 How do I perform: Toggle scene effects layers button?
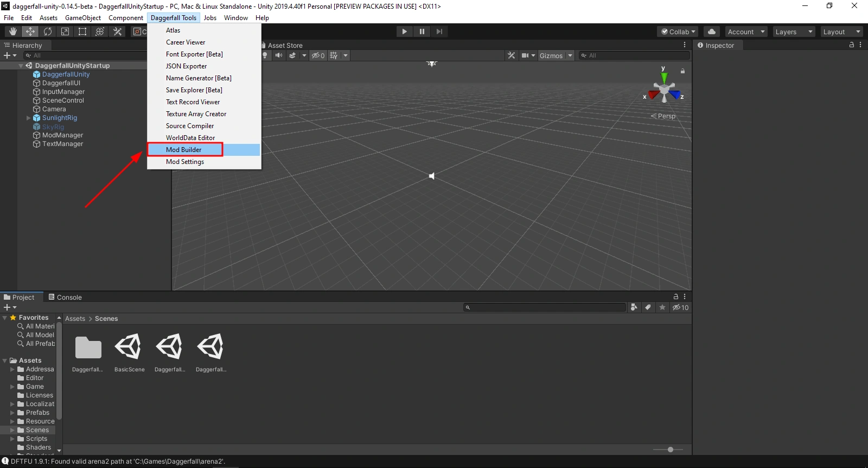coord(292,55)
